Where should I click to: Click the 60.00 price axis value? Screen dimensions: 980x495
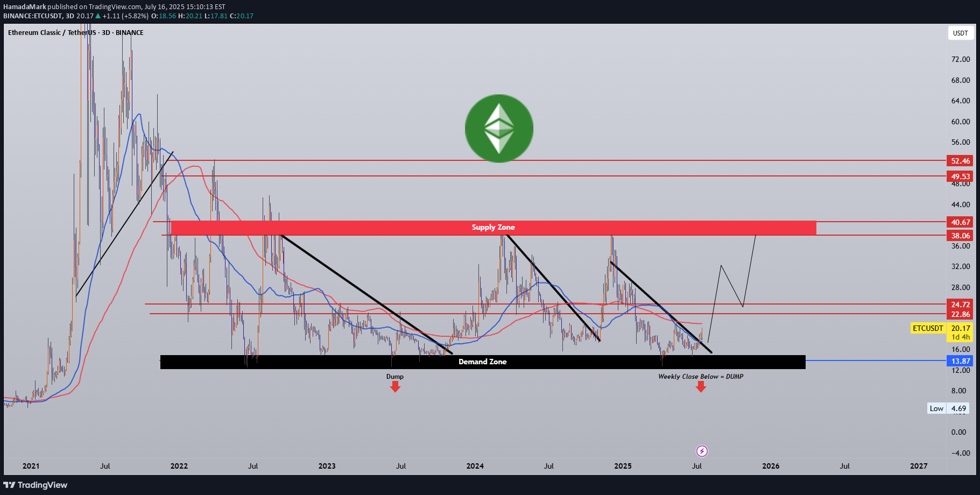pyautogui.click(x=961, y=122)
